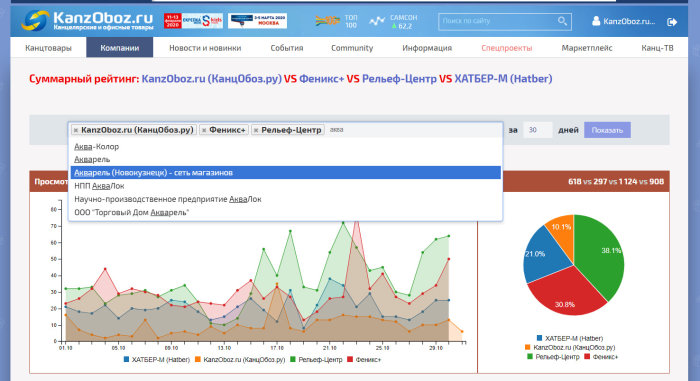Open Новости и новинки menu

pyautogui.click(x=205, y=48)
